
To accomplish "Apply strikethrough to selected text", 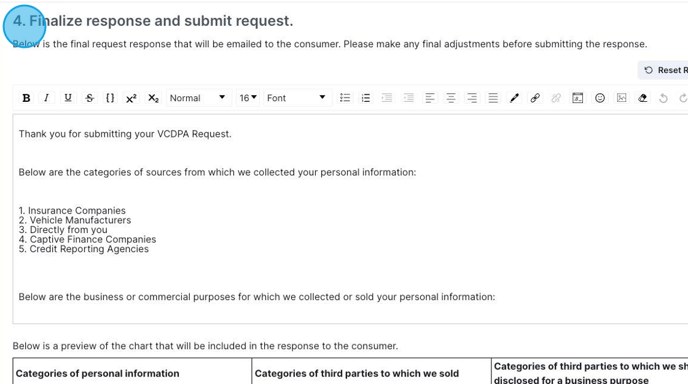I will click(90, 98).
